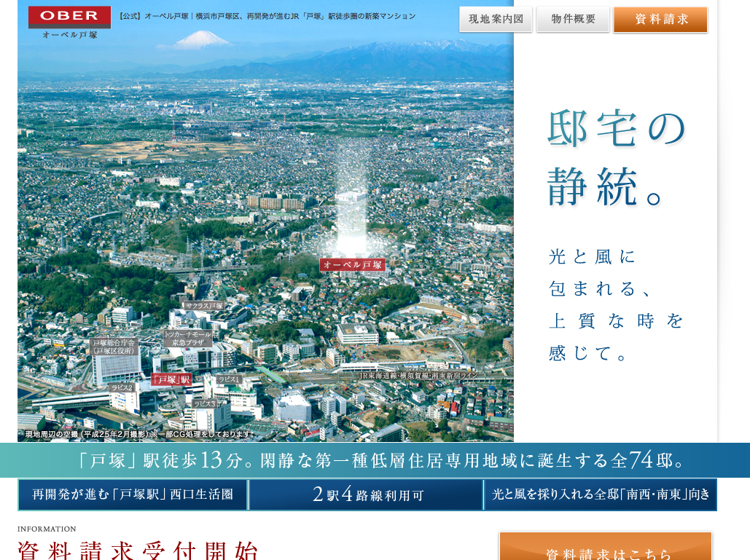Open the 物件概要 page
Viewport: 750px width, 560px height.
point(573,20)
